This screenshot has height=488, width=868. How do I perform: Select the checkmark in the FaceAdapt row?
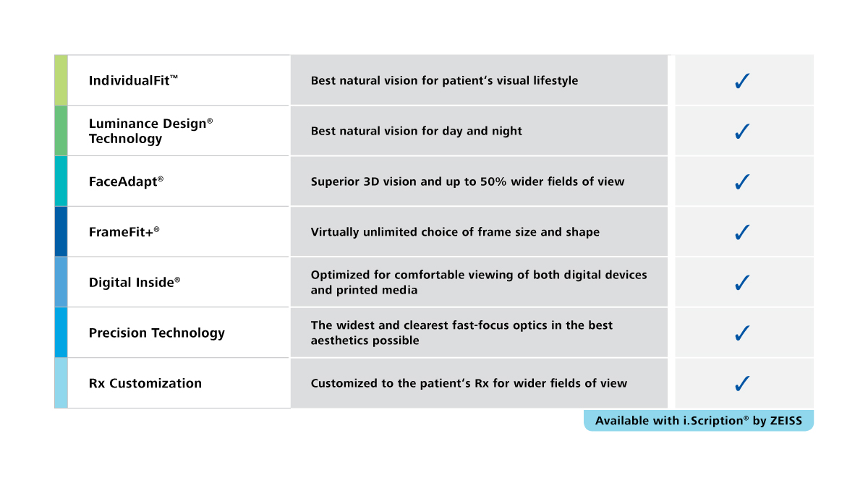743,182
